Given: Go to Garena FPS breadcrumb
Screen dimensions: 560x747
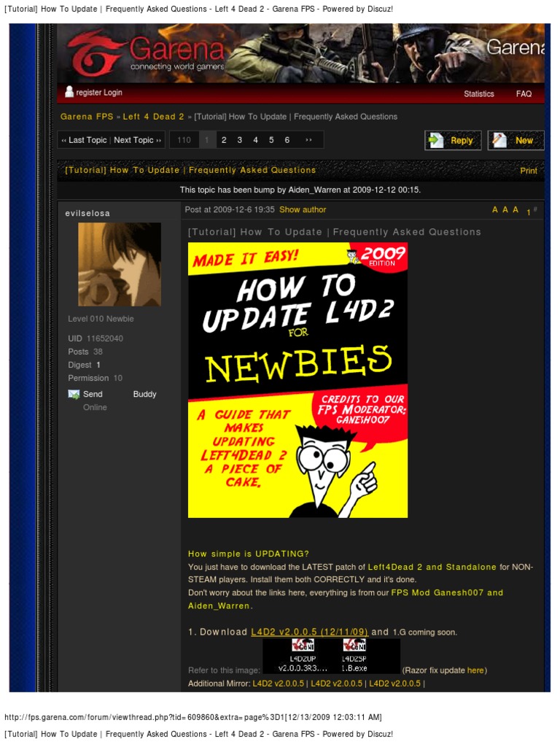Looking at the screenshot, I should point(87,117).
